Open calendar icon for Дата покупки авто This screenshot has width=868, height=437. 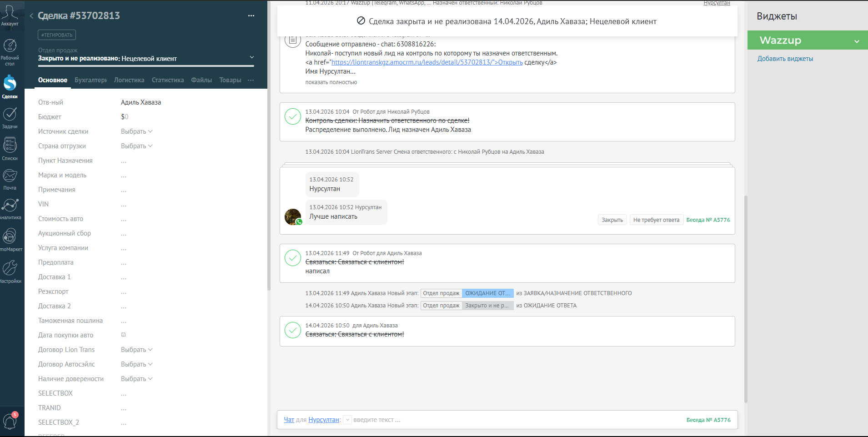pos(123,335)
